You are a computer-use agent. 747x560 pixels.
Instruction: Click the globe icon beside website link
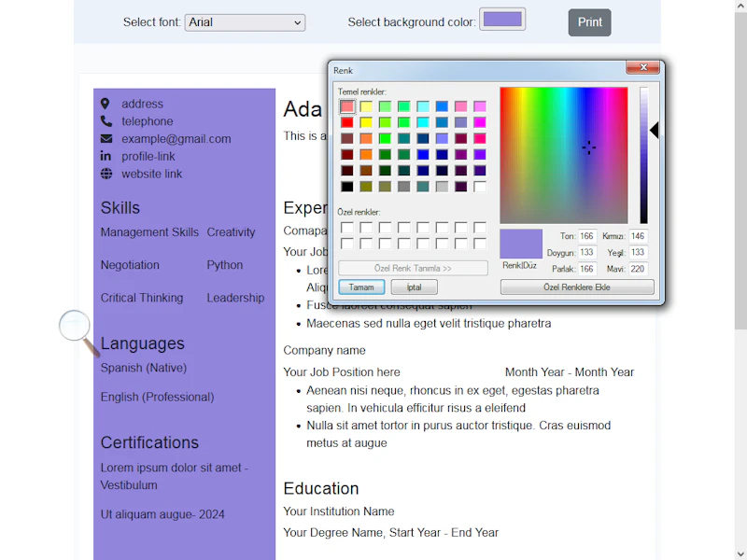click(106, 174)
